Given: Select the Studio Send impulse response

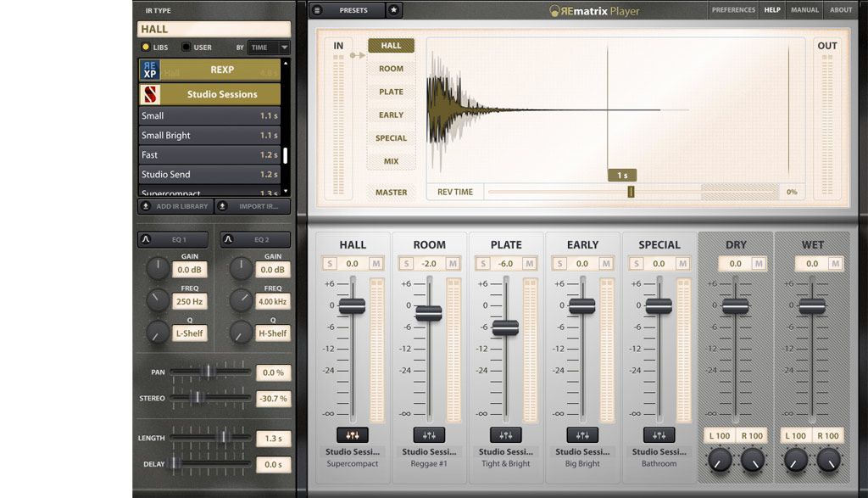Looking at the screenshot, I should pyautogui.click(x=209, y=175).
